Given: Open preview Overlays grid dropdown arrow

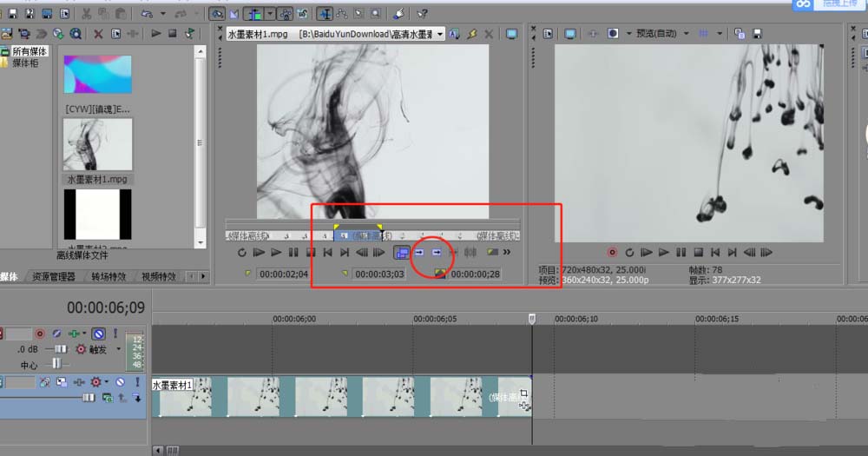Looking at the screenshot, I should point(719,34).
